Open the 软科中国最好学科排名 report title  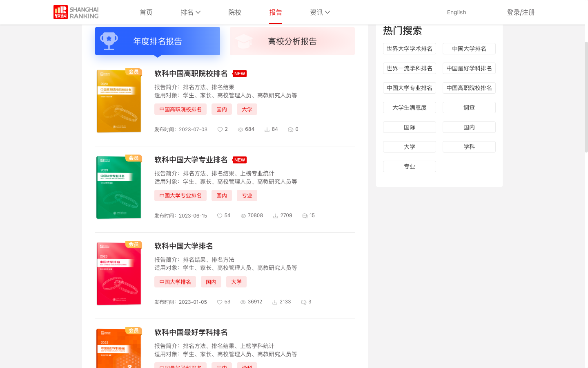[190, 332]
